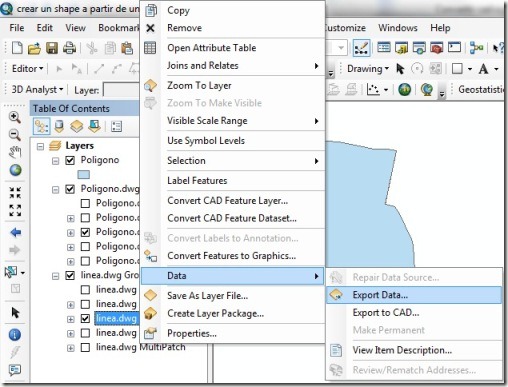
Task: Open the Drawing dropdown menu
Action: point(368,69)
